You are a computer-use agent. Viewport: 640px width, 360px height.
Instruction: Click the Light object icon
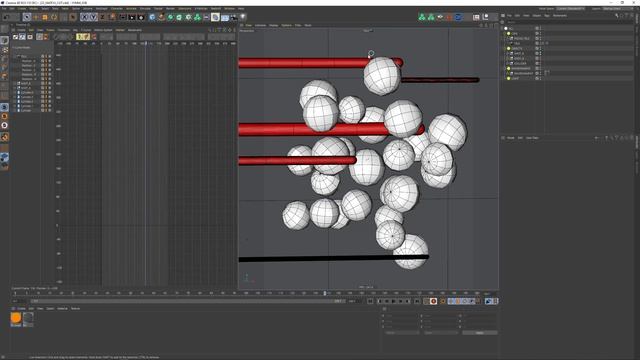(242, 17)
